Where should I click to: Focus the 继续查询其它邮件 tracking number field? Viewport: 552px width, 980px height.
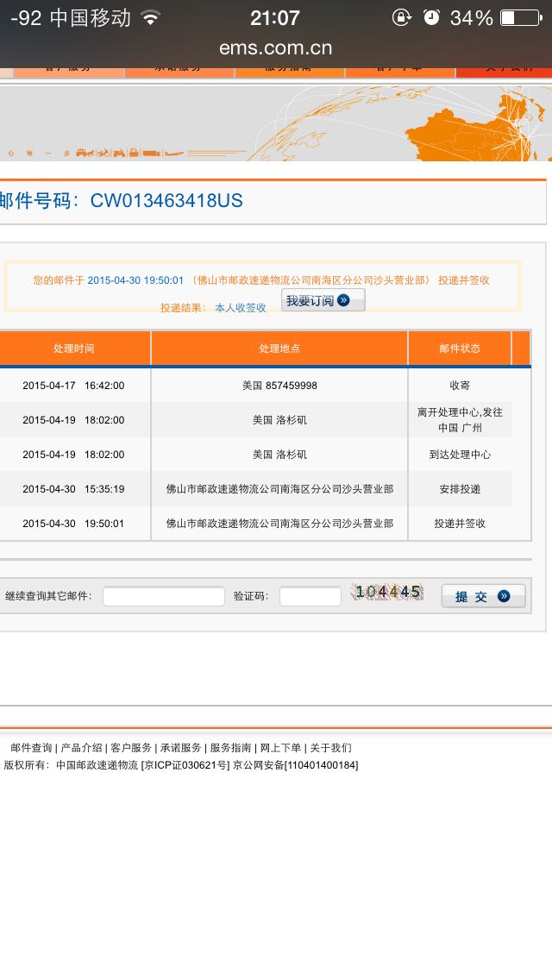pos(164,596)
